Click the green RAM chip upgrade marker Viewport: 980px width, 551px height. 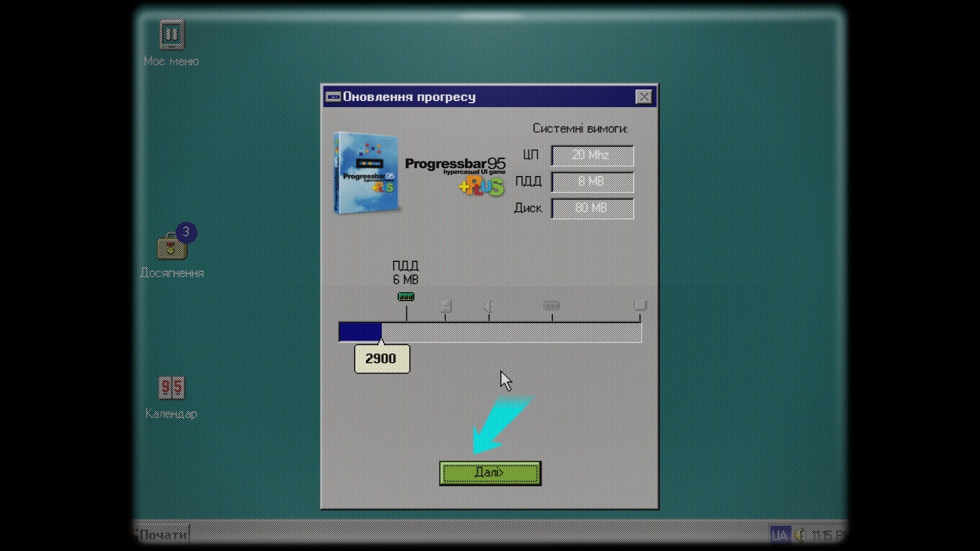pyautogui.click(x=406, y=296)
